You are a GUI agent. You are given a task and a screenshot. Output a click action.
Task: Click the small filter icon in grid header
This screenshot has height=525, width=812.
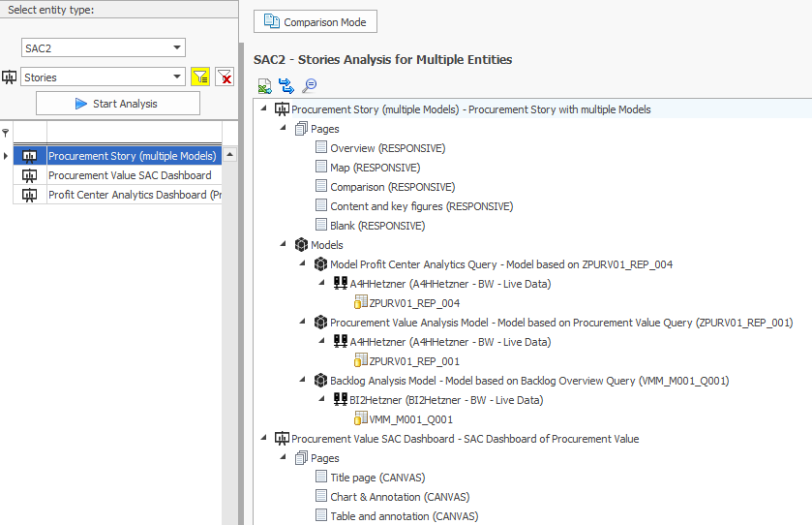[x=6, y=133]
